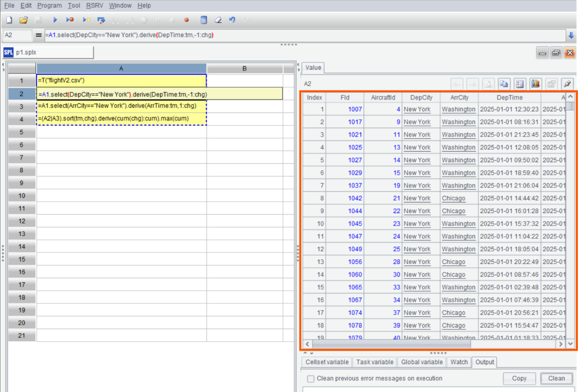Screen dimensions: 578x392
Task: Click the Undo arrow icon
Action: coord(232,20)
